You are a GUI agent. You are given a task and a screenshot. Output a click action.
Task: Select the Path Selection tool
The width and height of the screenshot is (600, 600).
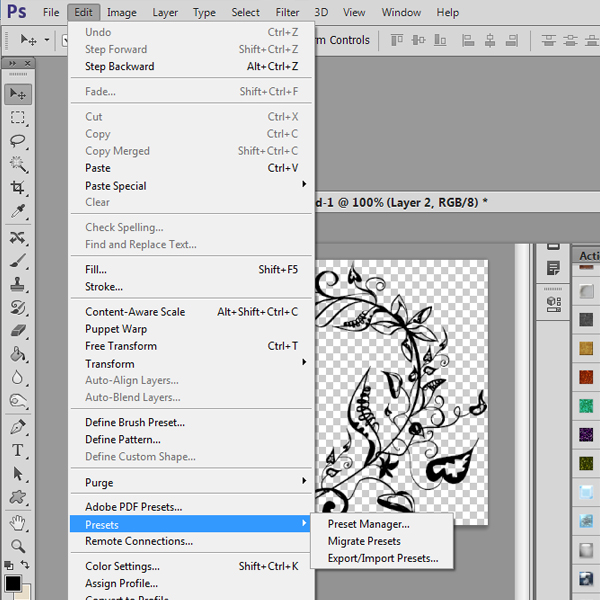tap(18, 474)
